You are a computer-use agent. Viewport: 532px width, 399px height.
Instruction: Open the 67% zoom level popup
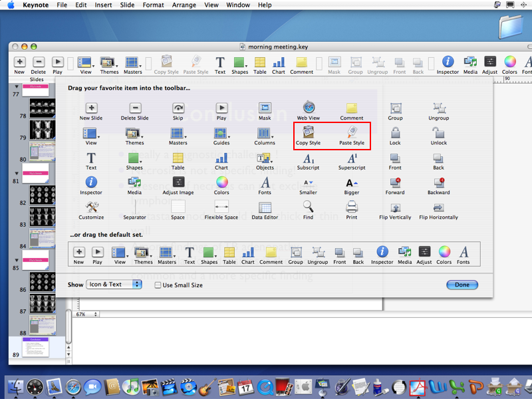pyautogui.click(x=86, y=315)
